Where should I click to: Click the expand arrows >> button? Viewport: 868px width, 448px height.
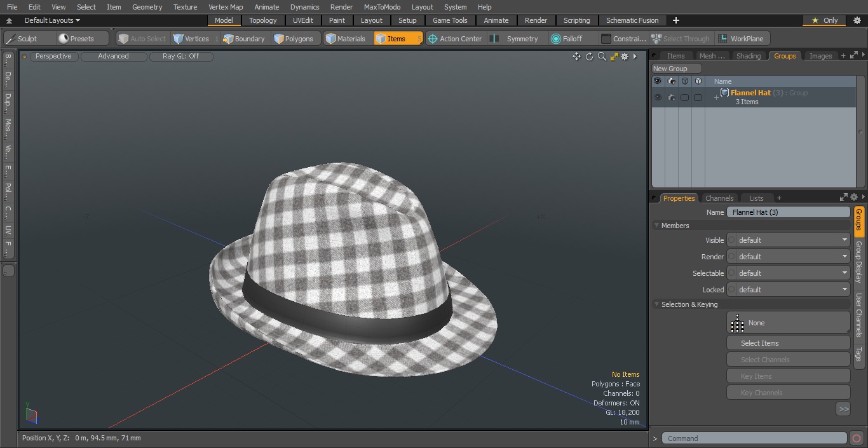[x=843, y=409]
